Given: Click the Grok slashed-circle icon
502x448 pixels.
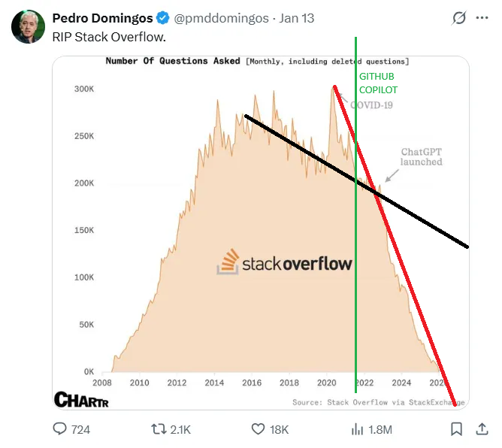Looking at the screenshot, I should point(458,18).
